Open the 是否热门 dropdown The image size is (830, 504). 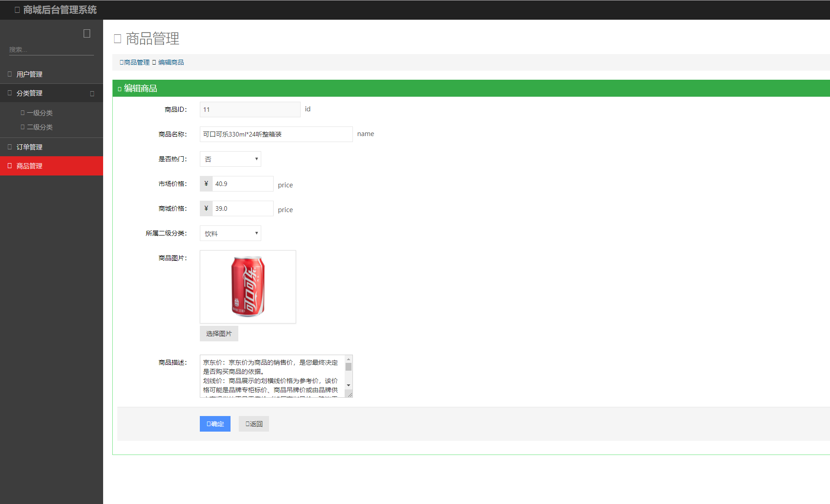click(x=230, y=159)
